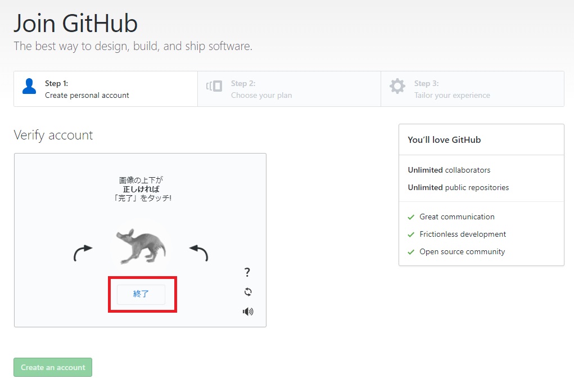Click the 終了 done button
574x392 pixels.
click(x=141, y=294)
